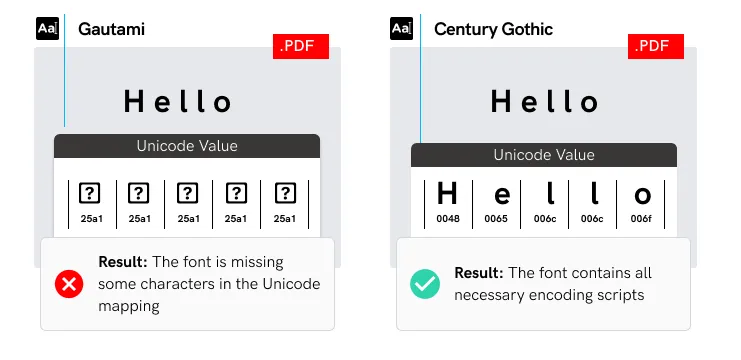Select the last missing-glyph question mark box
Viewport: 741px width, 360px height.
click(x=285, y=193)
